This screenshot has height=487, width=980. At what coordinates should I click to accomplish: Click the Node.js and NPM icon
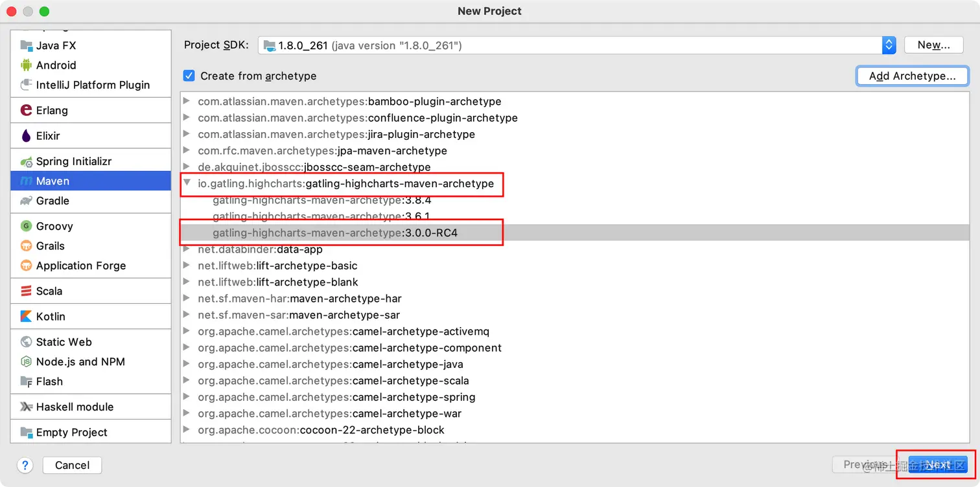coord(26,361)
